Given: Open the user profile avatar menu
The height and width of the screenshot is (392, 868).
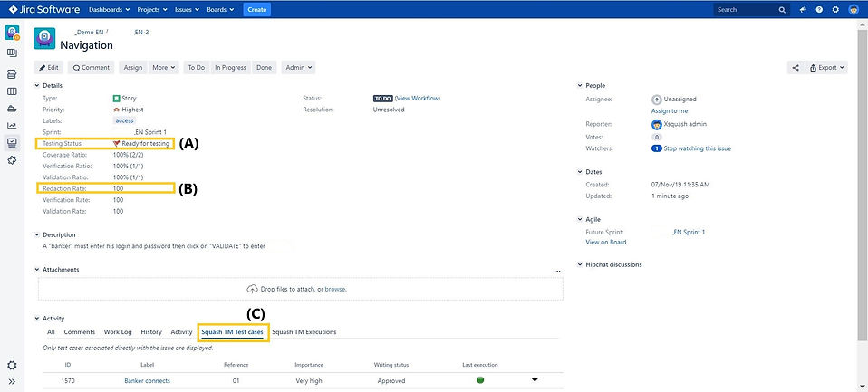Looking at the screenshot, I should pyautogui.click(x=854, y=9).
